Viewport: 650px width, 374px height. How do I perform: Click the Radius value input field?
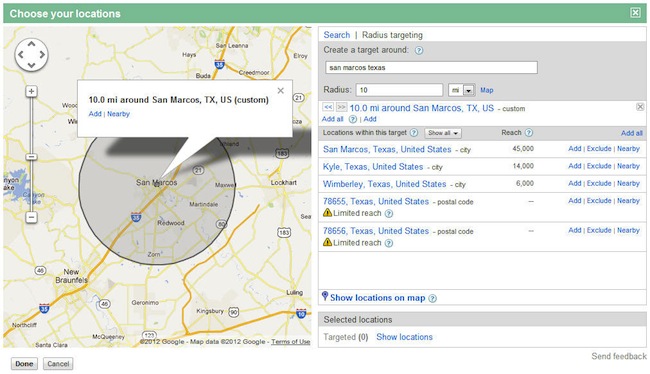coord(399,90)
